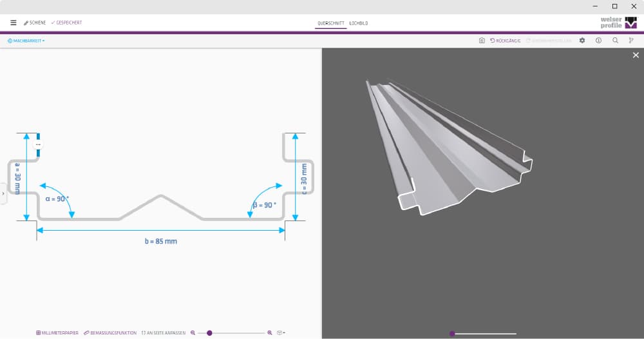Click the info circle icon
This screenshot has height=339, width=644.
(598, 41)
